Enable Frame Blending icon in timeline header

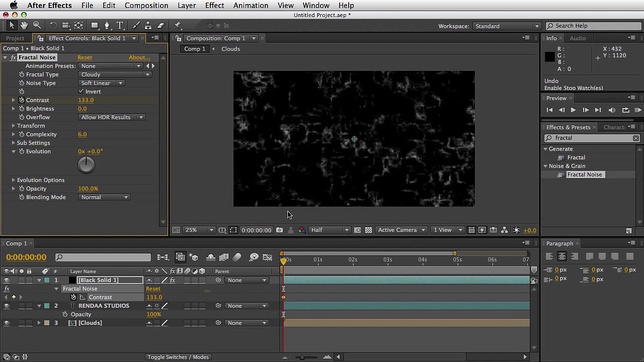(x=224, y=257)
